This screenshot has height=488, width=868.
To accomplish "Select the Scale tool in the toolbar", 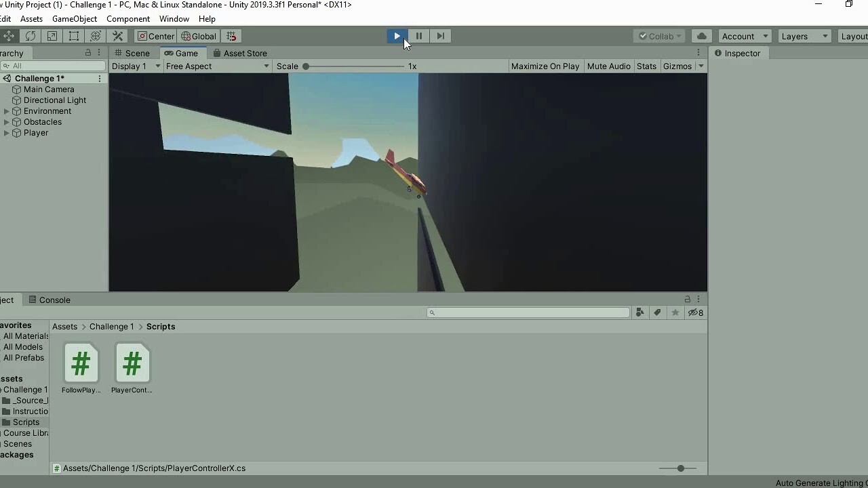I will (x=52, y=35).
